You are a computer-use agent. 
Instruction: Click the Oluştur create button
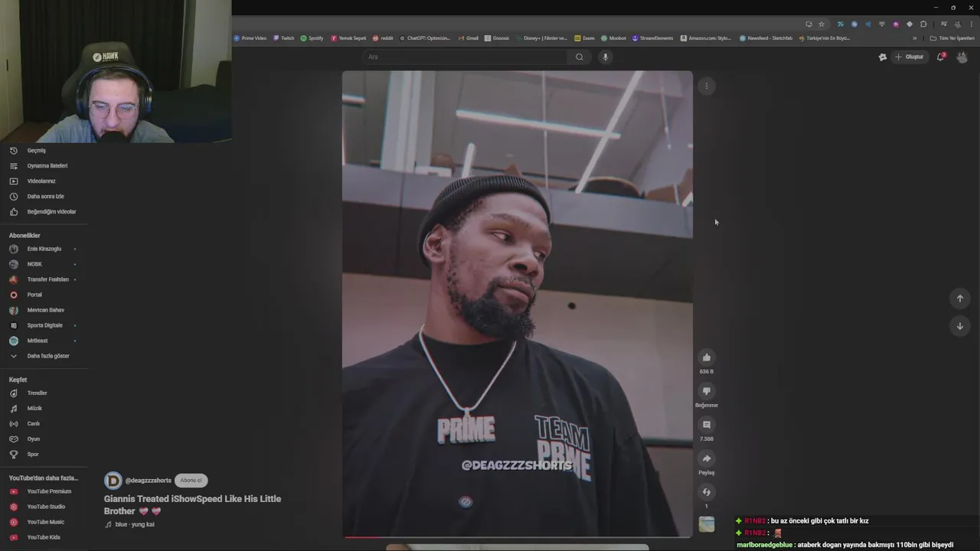(x=910, y=57)
